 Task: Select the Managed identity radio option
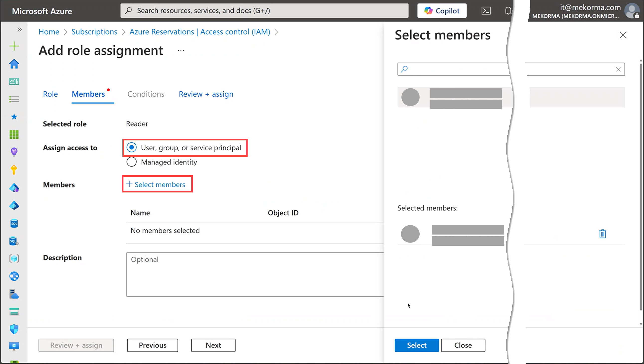coord(132,162)
